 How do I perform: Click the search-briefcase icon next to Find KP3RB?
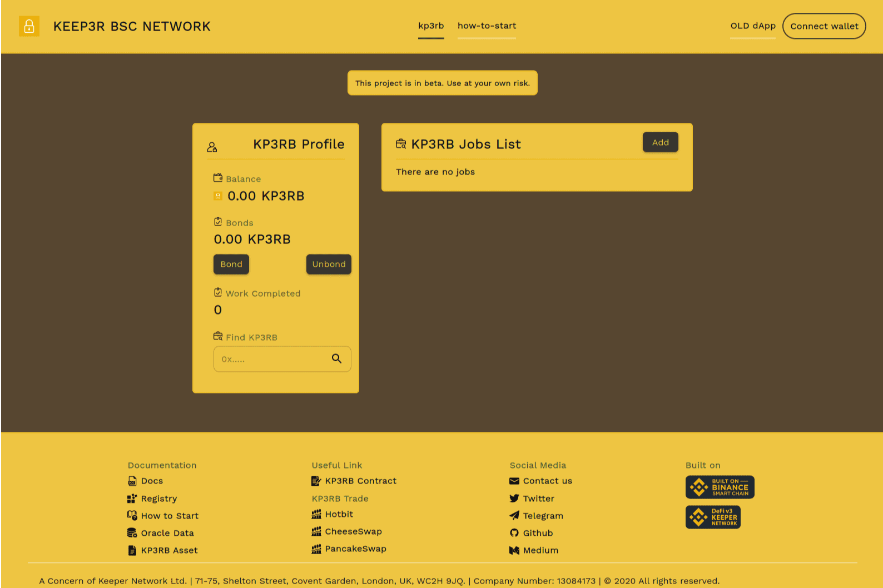[218, 336]
